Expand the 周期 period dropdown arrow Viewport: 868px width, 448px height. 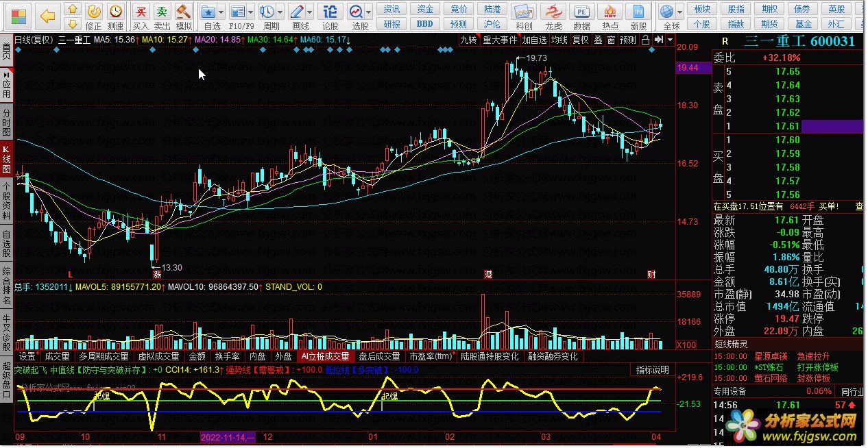(x=280, y=12)
